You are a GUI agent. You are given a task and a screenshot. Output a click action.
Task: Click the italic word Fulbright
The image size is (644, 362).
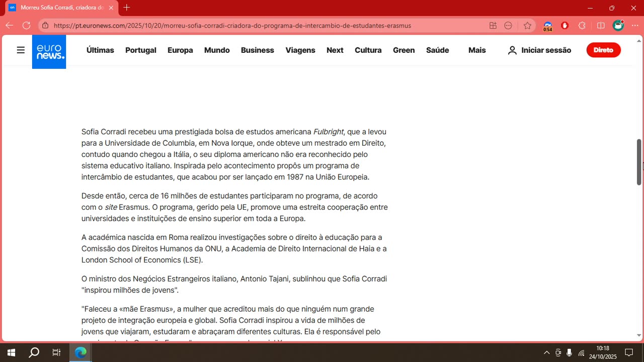[x=329, y=132]
